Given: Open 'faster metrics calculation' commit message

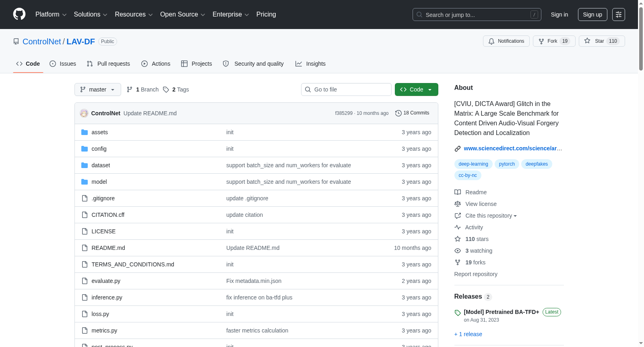Looking at the screenshot, I should (x=257, y=330).
